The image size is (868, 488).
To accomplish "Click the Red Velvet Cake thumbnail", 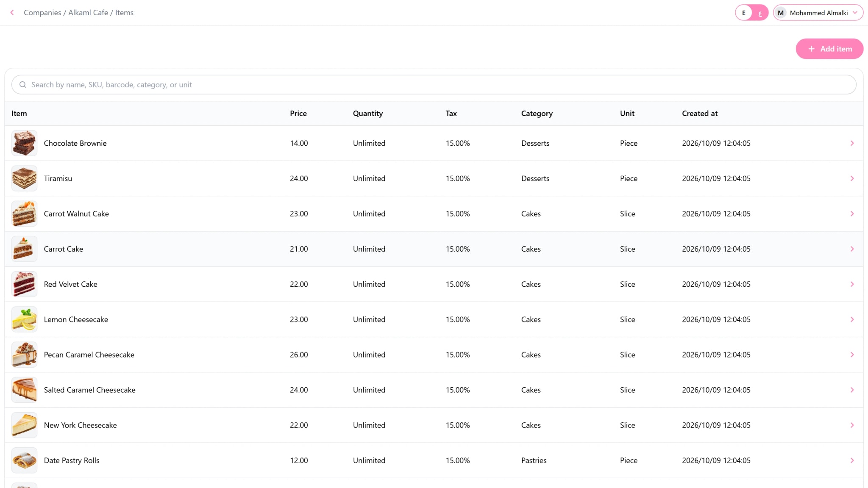I will point(24,284).
